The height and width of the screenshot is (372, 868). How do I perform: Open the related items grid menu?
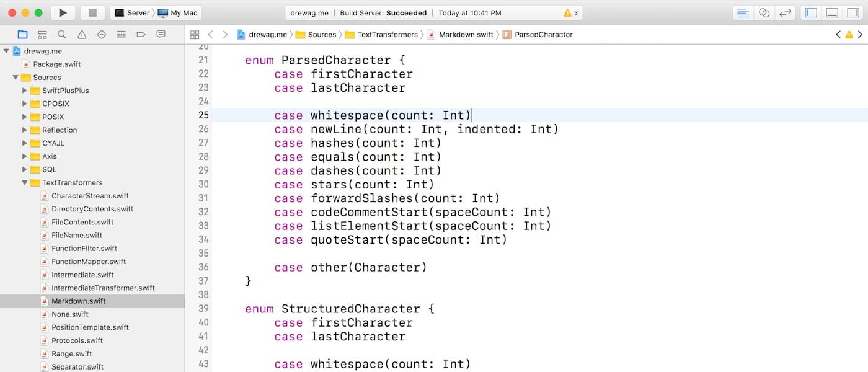tap(195, 35)
